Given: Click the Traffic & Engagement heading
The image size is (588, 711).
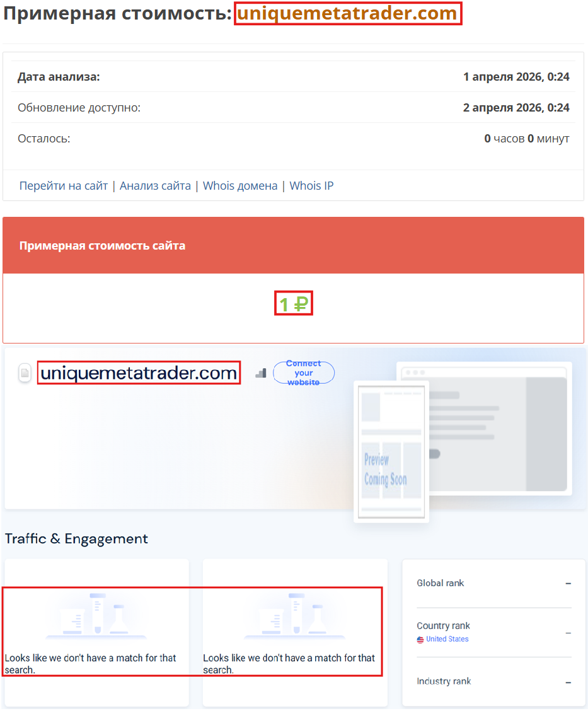Looking at the screenshot, I should coord(76,539).
